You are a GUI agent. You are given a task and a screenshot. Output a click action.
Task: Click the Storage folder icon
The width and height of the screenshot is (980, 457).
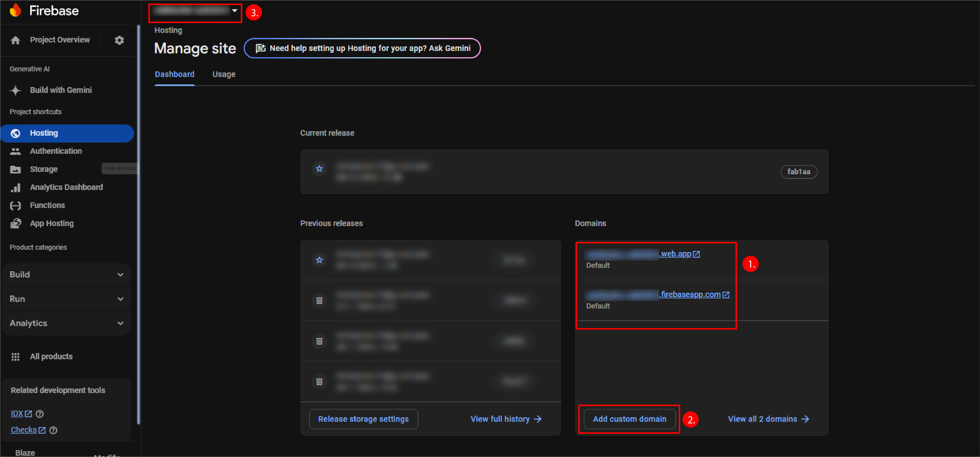(15, 169)
